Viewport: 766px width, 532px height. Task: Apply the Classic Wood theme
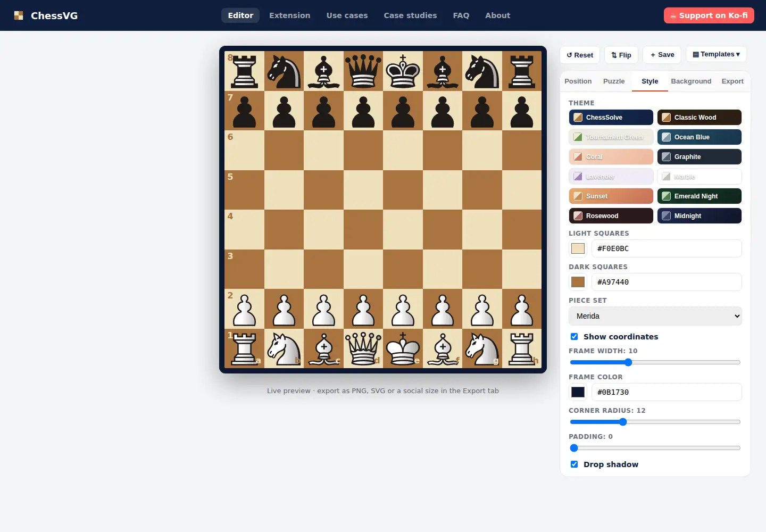point(699,118)
